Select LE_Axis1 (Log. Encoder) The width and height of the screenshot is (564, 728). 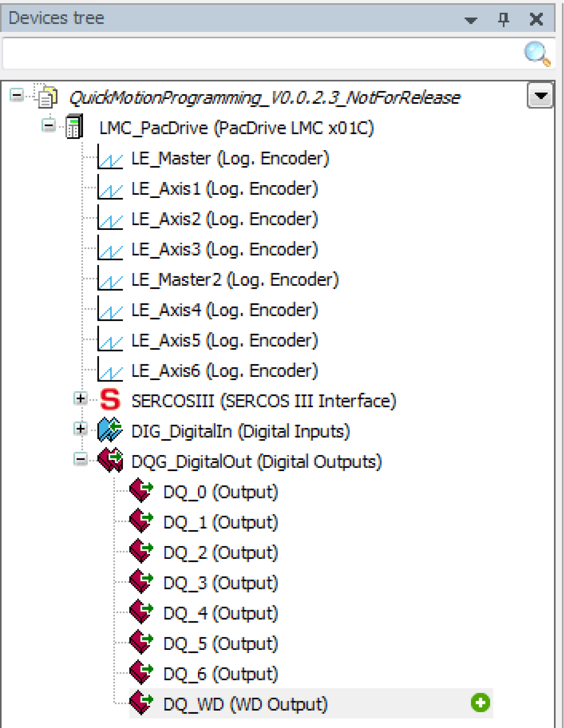coord(225,189)
